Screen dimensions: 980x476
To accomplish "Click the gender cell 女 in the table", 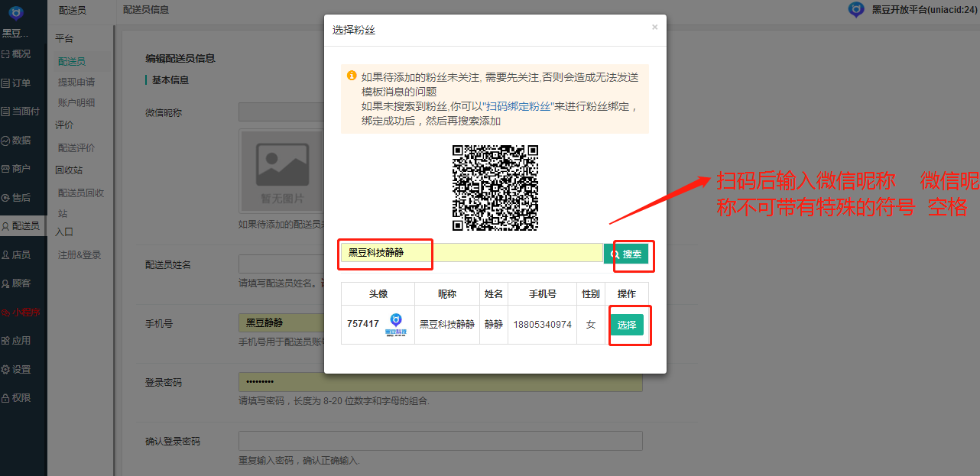I will [591, 324].
